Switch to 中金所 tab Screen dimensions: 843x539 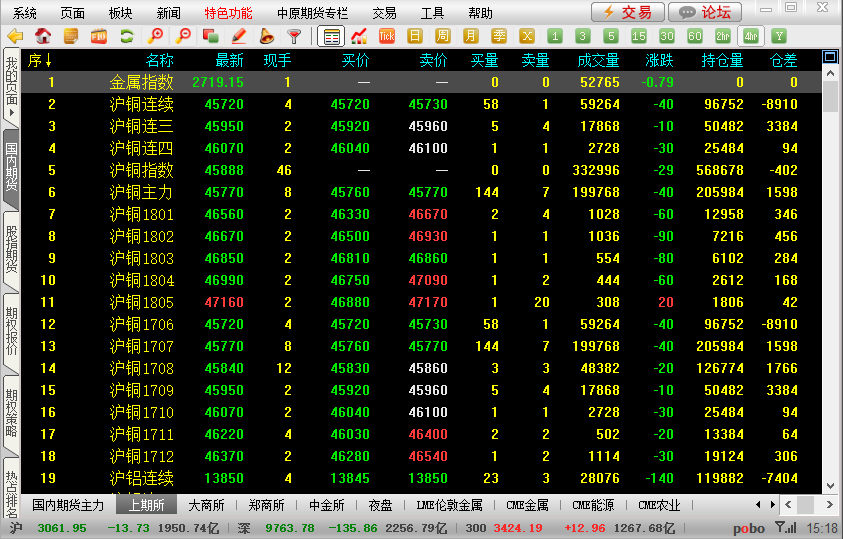pyautogui.click(x=327, y=505)
